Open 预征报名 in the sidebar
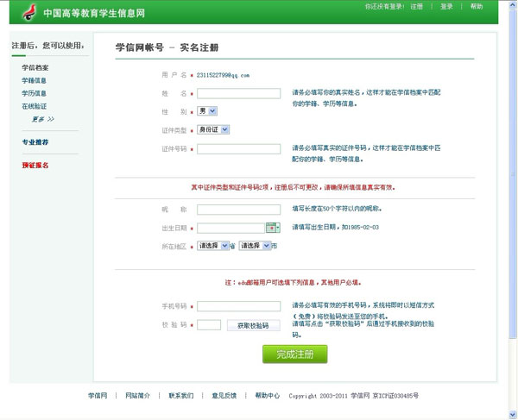Screen dimensions: 518x420 (35, 165)
